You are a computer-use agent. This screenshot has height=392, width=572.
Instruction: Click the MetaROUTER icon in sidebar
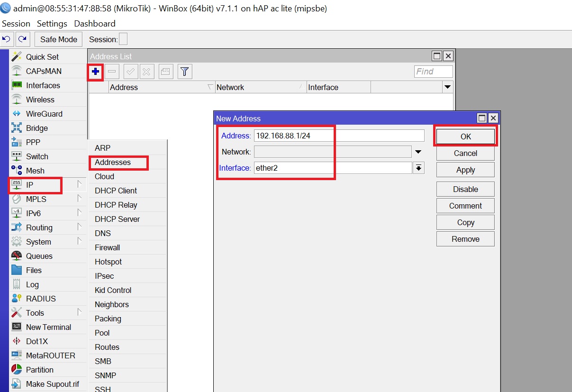(17, 355)
